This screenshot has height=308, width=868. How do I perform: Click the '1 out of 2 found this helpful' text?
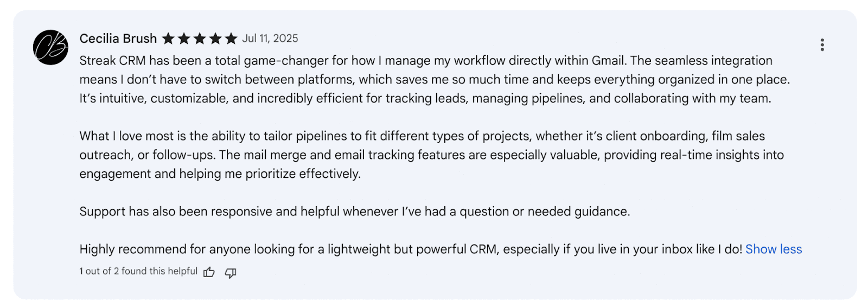click(138, 271)
